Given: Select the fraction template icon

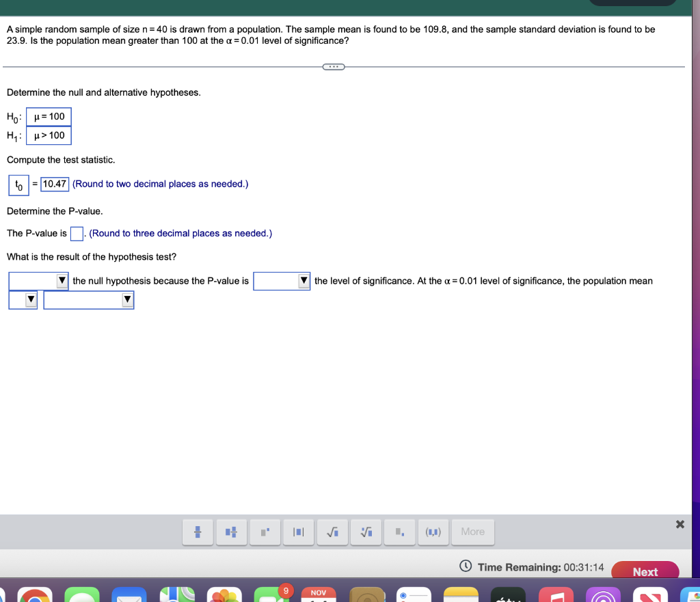Looking at the screenshot, I should 198,532.
